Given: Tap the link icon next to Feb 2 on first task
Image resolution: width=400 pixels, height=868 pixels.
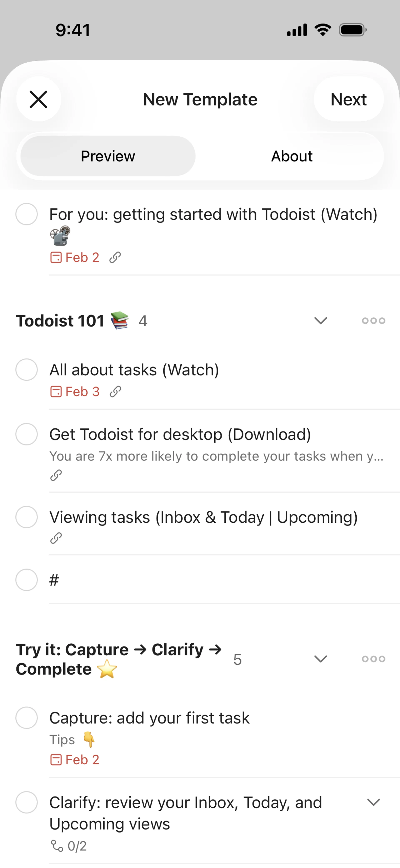Looking at the screenshot, I should point(115,257).
